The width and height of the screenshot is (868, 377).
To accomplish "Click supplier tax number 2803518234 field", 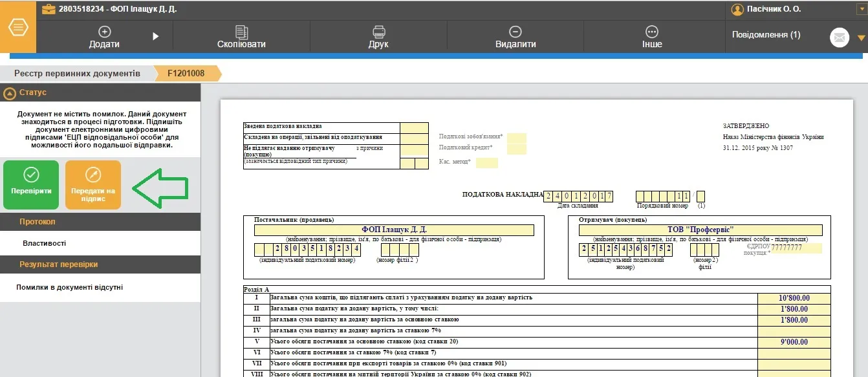I will (307, 249).
